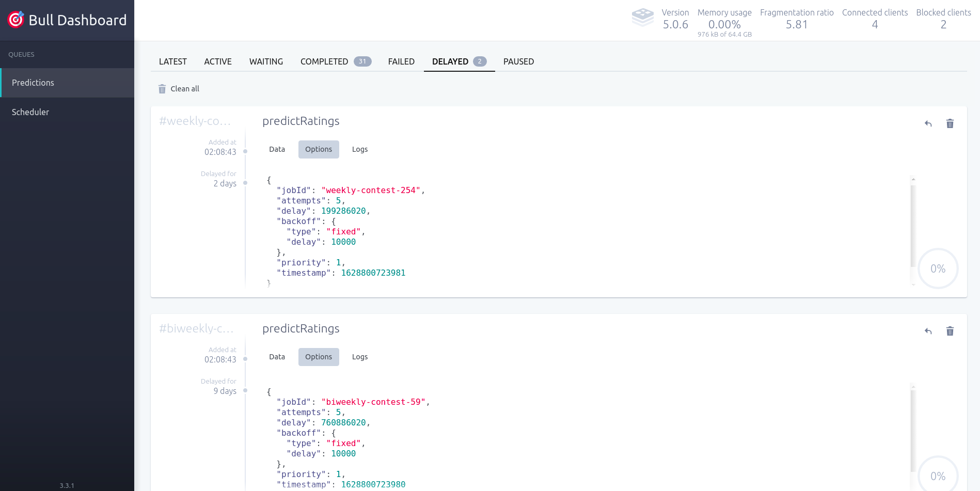The height and width of the screenshot is (491, 980).
Task: Click the Bull Dashboard target logo
Action: tap(16, 19)
